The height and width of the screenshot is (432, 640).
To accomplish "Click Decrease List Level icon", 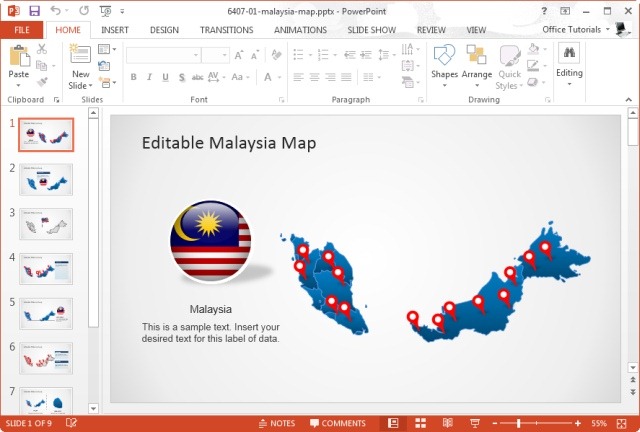I will (x=349, y=55).
